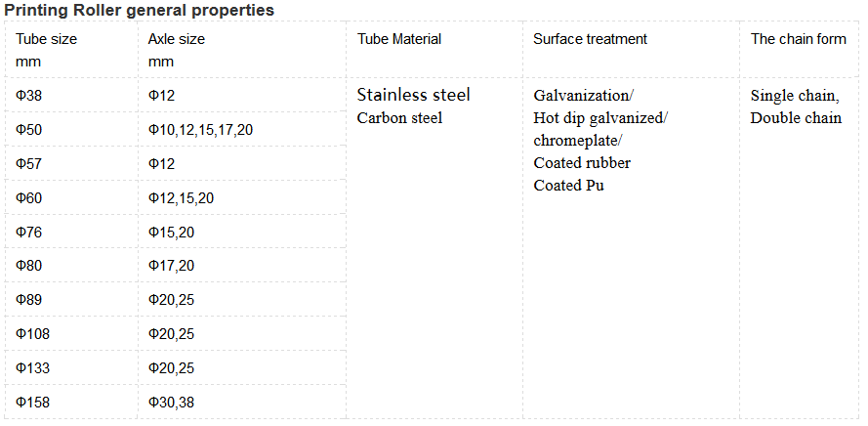Click the Φ17,20 axle size cell
This screenshot has width=868, height=426.
(171, 266)
